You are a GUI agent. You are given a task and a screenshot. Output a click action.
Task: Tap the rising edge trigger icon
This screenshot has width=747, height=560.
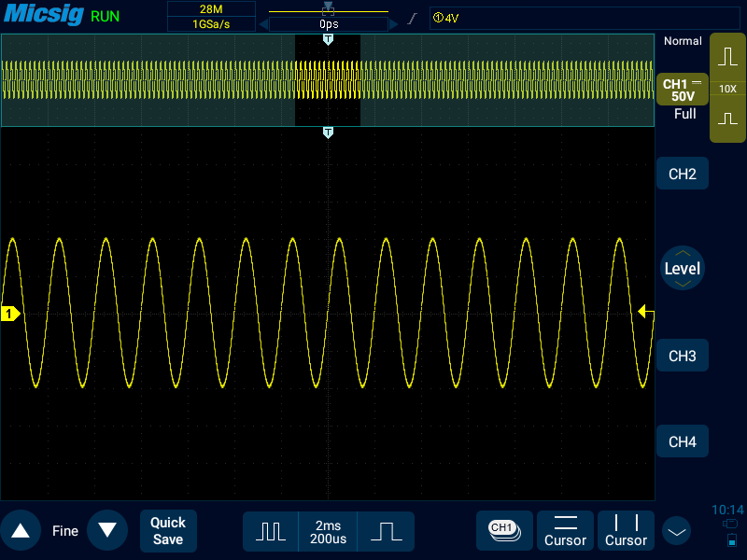[x=411, y=19]
